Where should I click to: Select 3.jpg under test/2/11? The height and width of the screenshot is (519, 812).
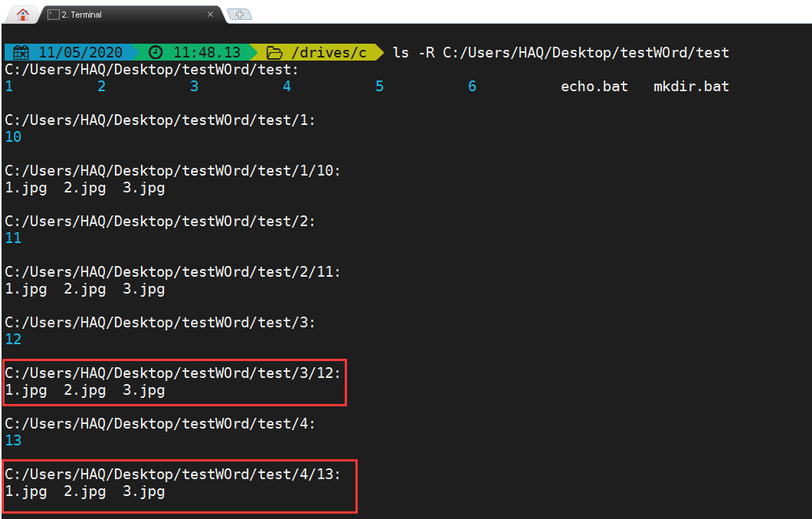(x=144, y=289)
